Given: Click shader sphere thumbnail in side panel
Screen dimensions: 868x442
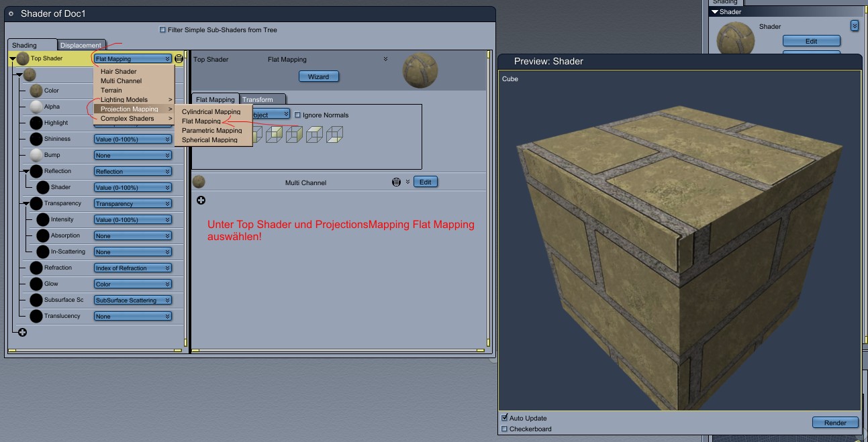Looking at the screenshot, I should (735, 38).
